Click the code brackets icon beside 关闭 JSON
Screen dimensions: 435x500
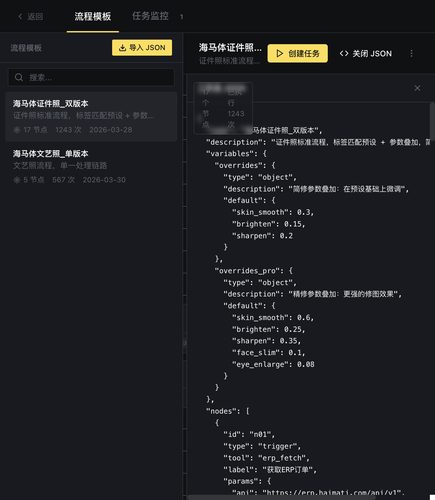tap(344, 54)
